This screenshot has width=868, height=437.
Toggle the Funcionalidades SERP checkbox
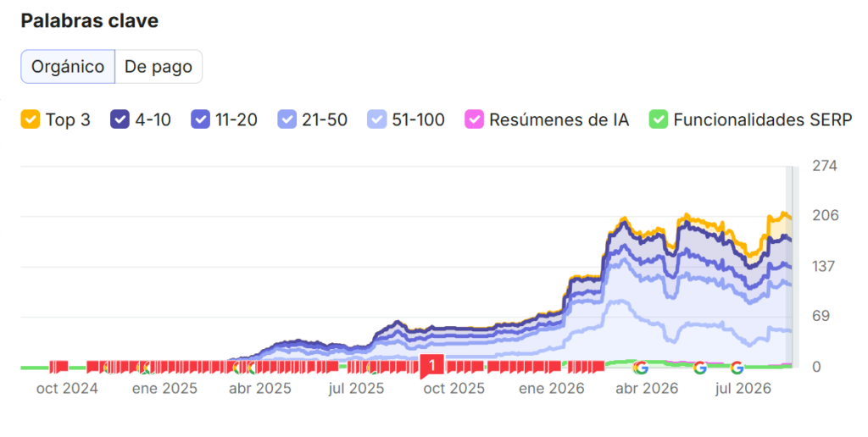[659, 119]
